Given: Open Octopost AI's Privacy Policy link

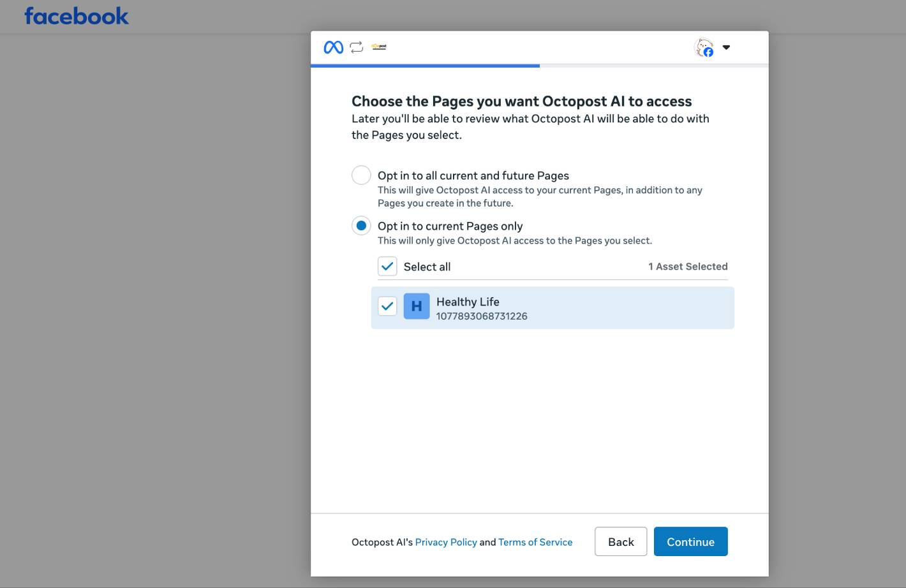Looking at the screenshot, I should pos(446,542).
